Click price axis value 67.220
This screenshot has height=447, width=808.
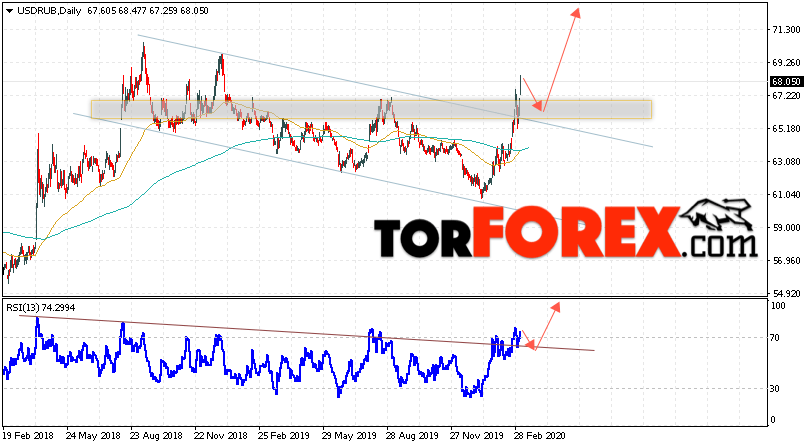click(x=786, y=96)
